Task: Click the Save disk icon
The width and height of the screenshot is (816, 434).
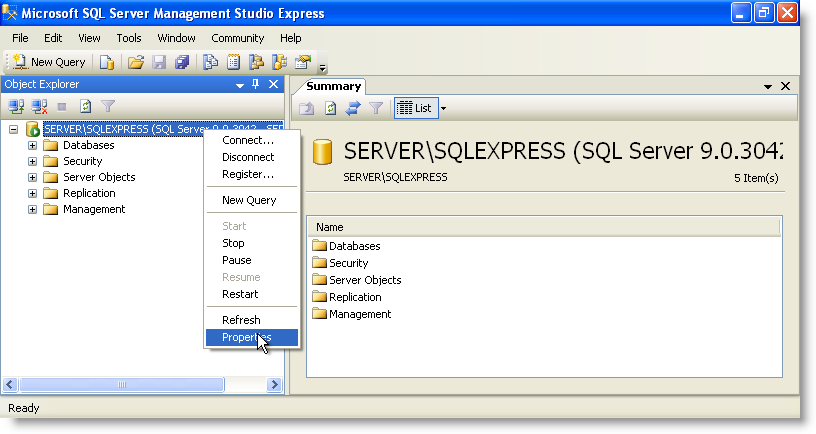Action: 159,62
